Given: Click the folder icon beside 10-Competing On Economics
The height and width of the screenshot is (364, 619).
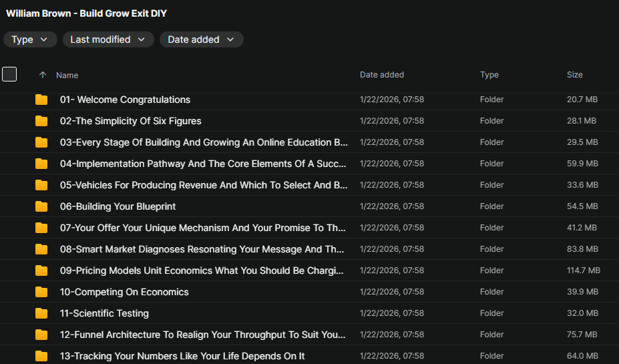Looking at the screenshot, I should click(41, 292).
